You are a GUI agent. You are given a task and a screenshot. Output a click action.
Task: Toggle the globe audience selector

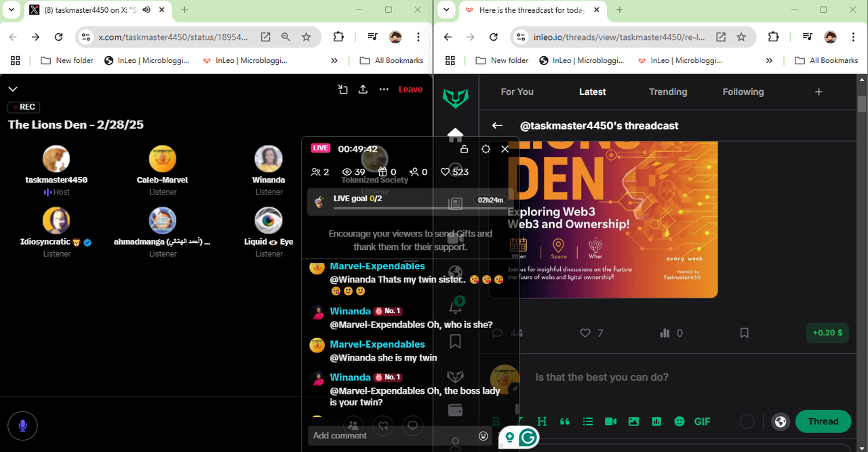pyautogui.click(x=781, y=422)
